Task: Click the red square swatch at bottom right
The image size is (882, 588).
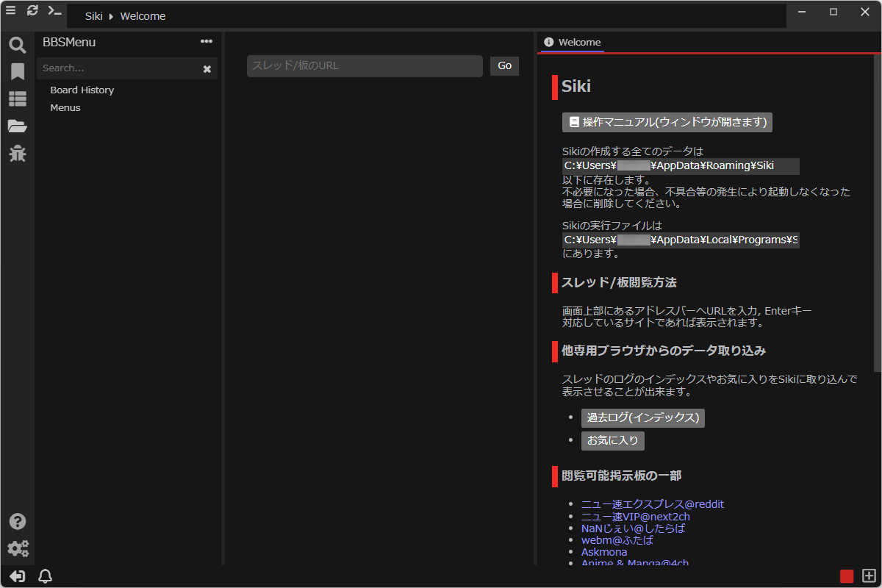Action: (x=847, y=576)
